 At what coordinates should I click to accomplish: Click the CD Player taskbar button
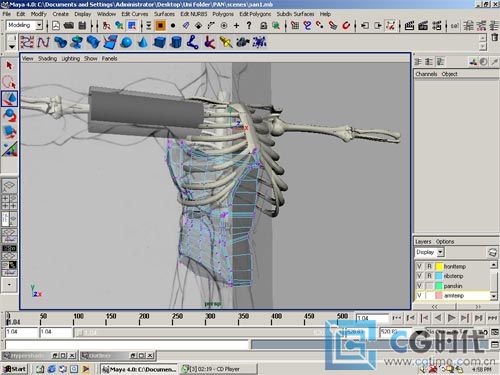point(218,369)
